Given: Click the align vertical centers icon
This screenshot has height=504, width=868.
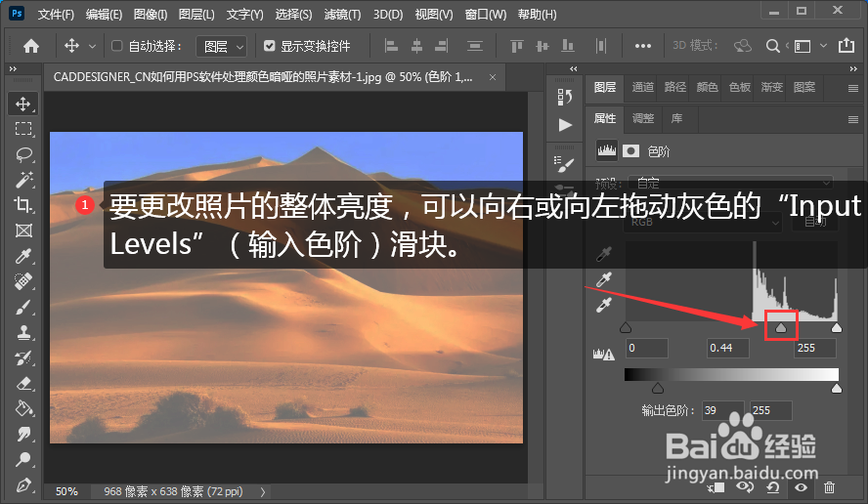Looking at the screenshot, I should pos(542,46).
